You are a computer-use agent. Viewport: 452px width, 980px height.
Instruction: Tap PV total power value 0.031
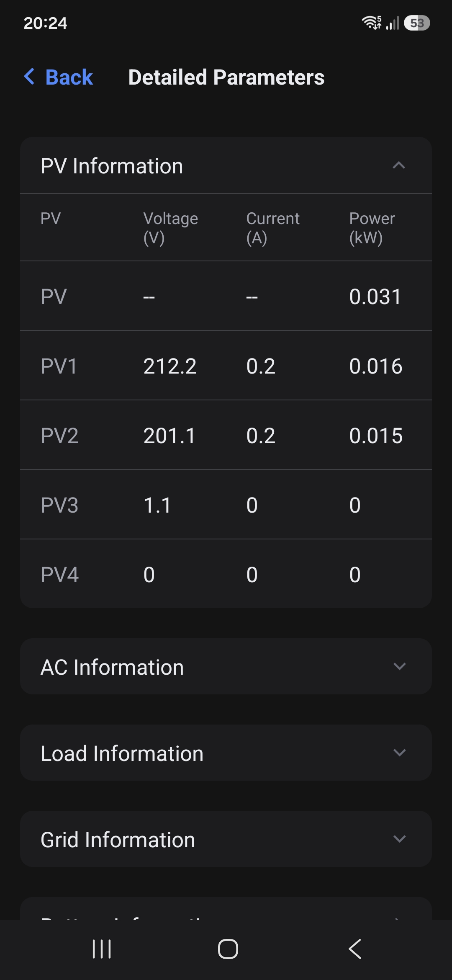375,297
